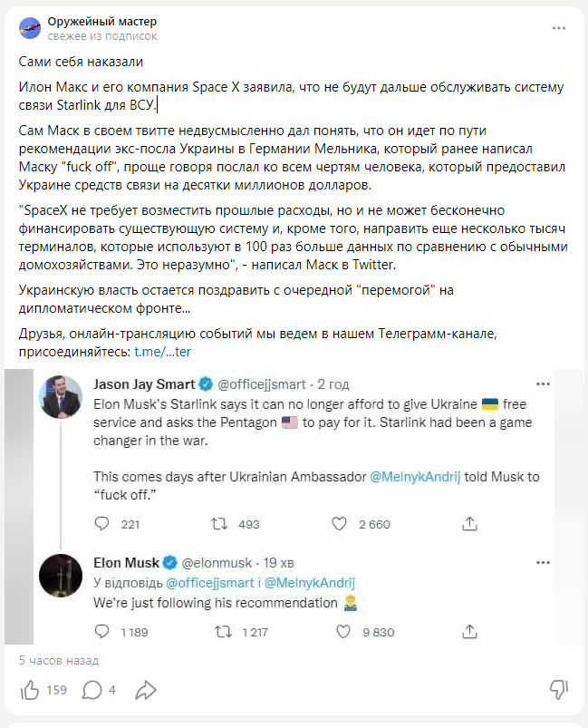Click the heart icon on Elon Musk's reply
The image size is (588, 728).
coord(340,632)
